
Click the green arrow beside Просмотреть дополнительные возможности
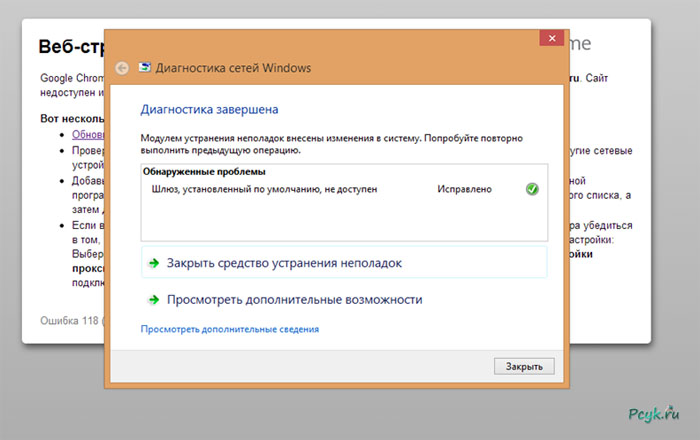tap(154, 299)
